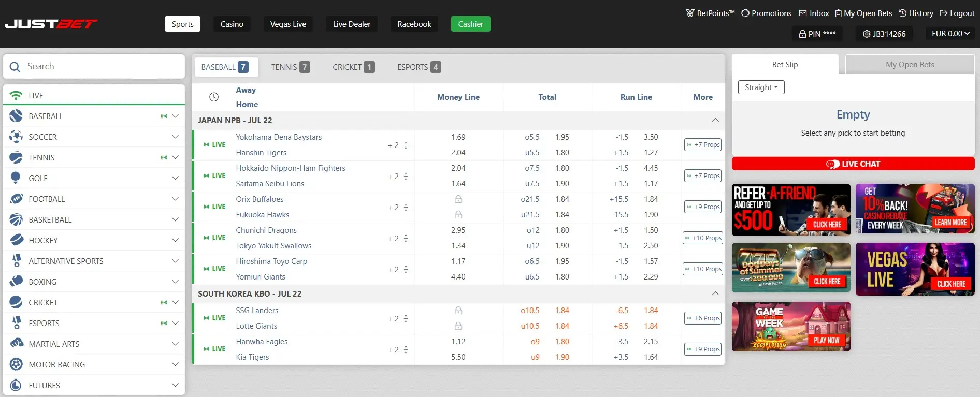Image resolution: width=980 pixels, height=397 pixels.
Task: Open +7 Props for Yokohama game
Action: [703, 145]
